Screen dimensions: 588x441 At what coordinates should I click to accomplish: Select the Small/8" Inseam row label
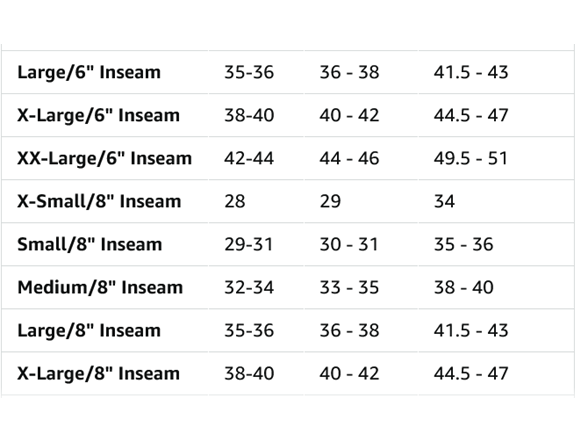point(90,244)
